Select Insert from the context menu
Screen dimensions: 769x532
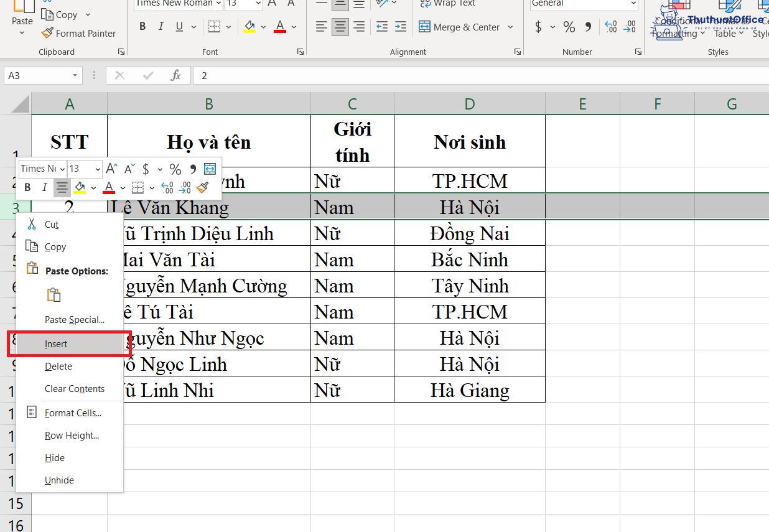(56, 343)
